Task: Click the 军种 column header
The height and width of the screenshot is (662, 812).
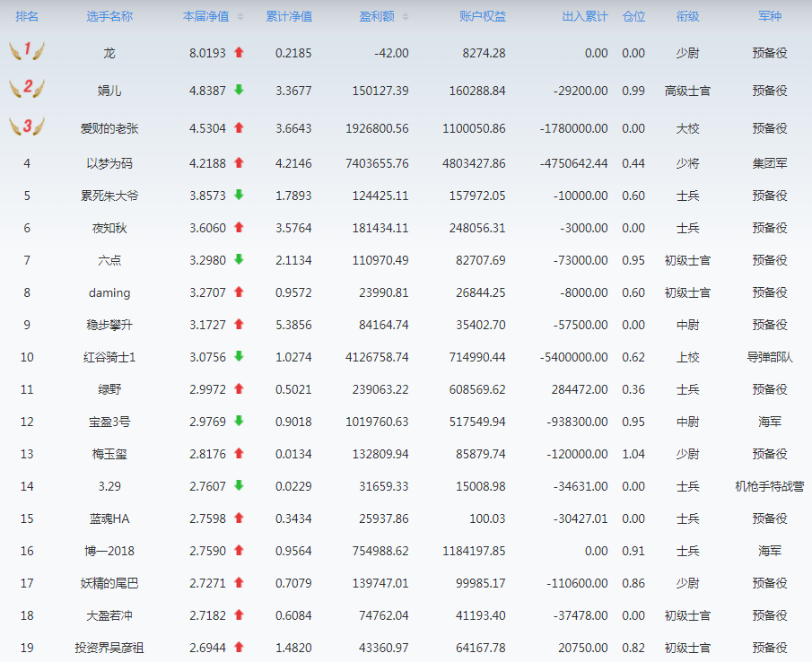Action: coord(770,16)
